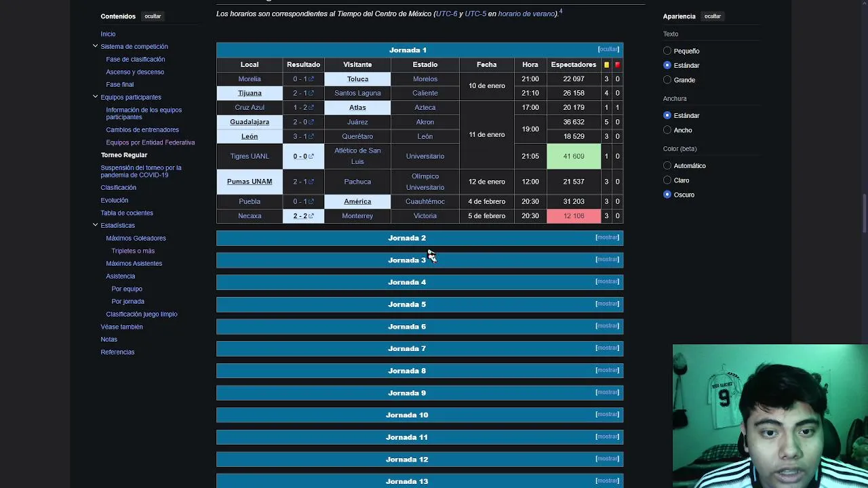Select Grande text size

[x=667, y=80]
